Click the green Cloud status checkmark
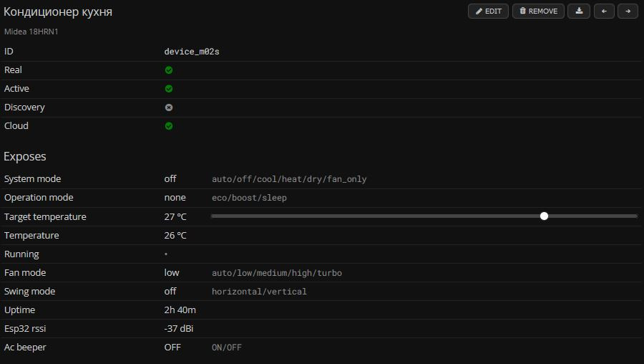Image resolution: width=644 pixels, height=364 pixels. [169, 126]
